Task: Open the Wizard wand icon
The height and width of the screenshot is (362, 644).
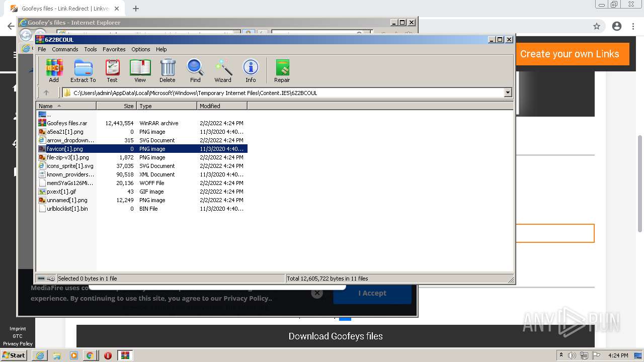Action: tap(223, 70)
